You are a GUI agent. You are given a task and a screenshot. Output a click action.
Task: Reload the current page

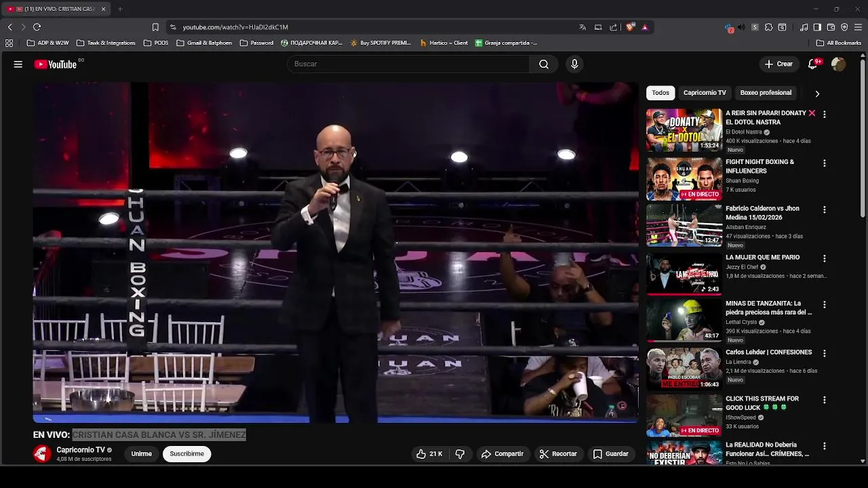tap(37, 27)
